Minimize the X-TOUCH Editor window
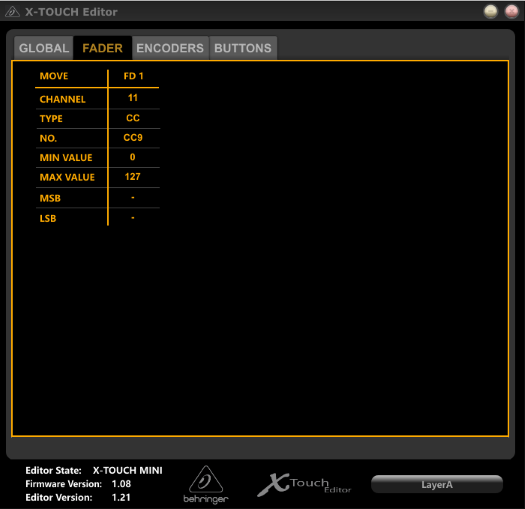 (491, 12)
